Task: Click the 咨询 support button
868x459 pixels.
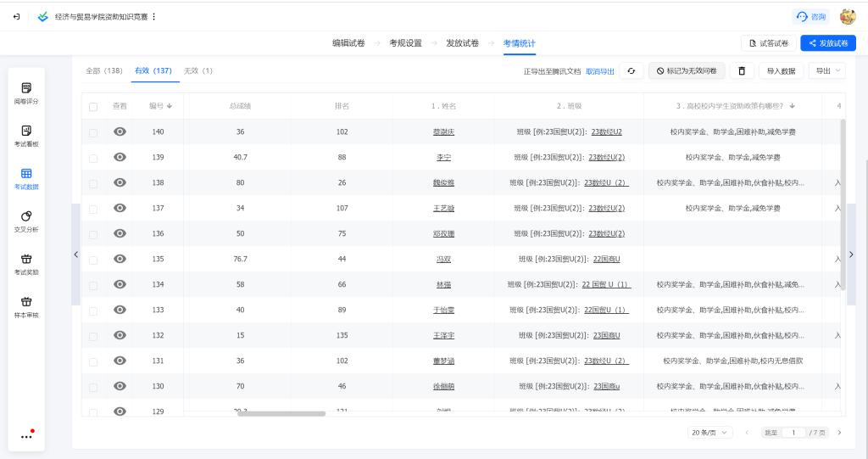Action: [811, 17]
